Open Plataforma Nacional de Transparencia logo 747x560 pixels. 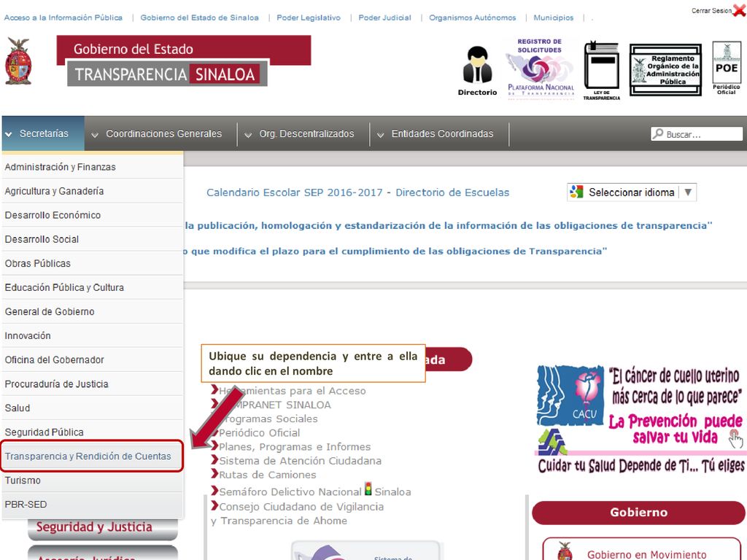click(541, 69)
